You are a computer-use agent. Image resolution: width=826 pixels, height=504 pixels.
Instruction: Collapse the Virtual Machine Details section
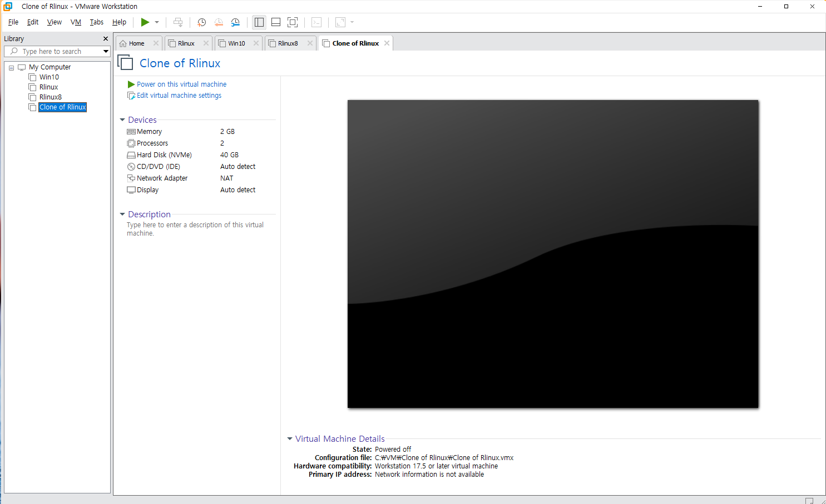click(290, 439)
